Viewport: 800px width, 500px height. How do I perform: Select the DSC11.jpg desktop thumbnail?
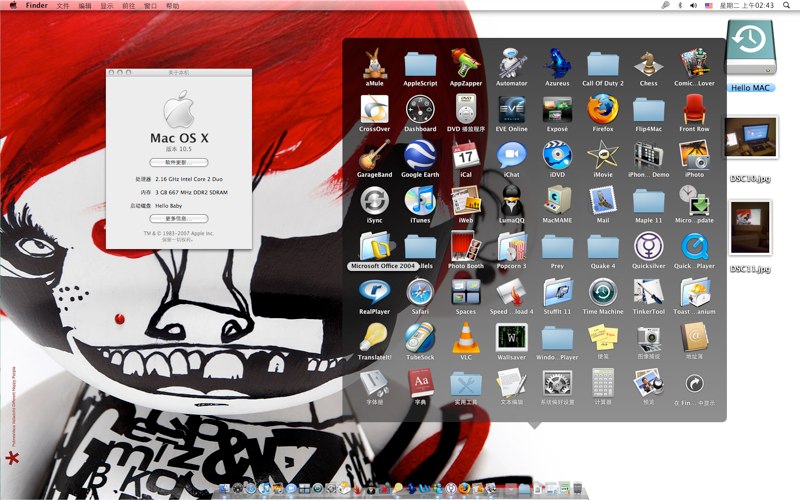750,228
